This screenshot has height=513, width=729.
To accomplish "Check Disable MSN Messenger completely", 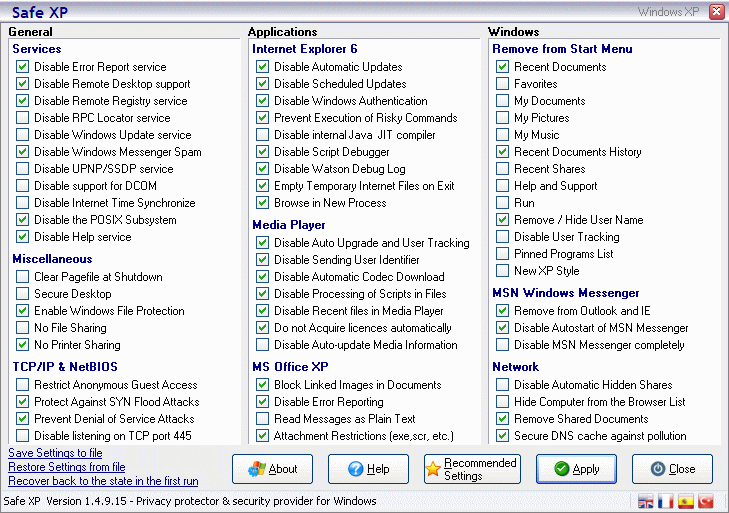I will [x=502, y=345].
